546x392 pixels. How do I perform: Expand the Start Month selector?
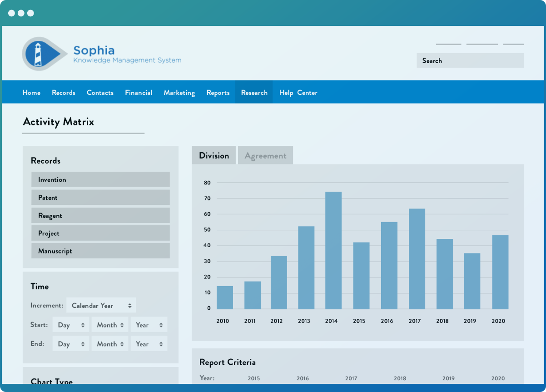(x=109, y=325)
